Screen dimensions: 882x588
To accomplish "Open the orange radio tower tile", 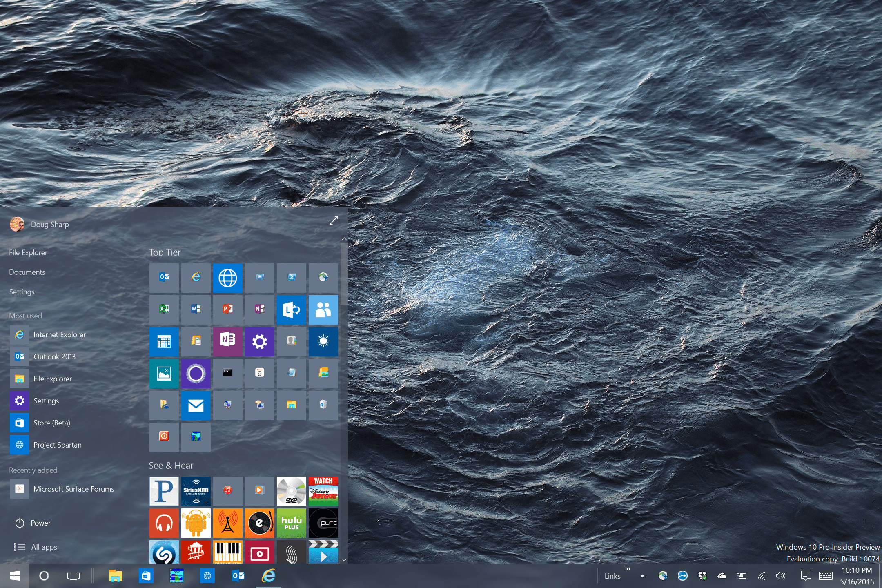I will (x=228, y=523).
